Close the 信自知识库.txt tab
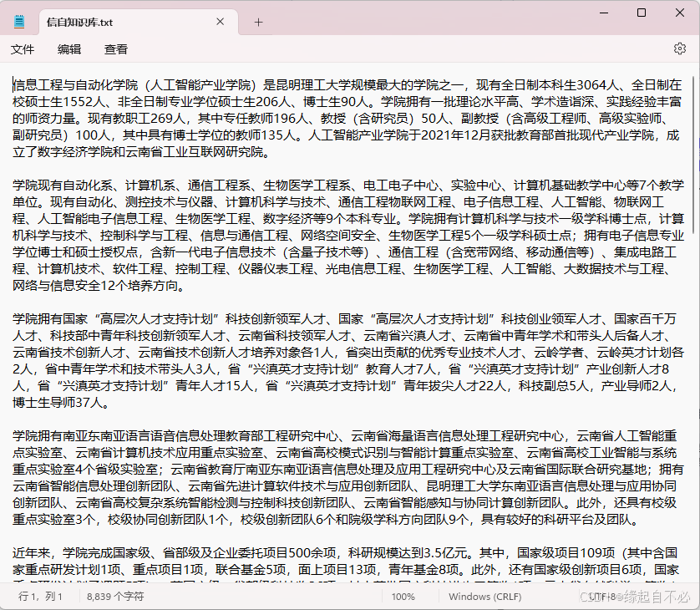This screenshot has width=700, height=610. click(x=220, y=22)
